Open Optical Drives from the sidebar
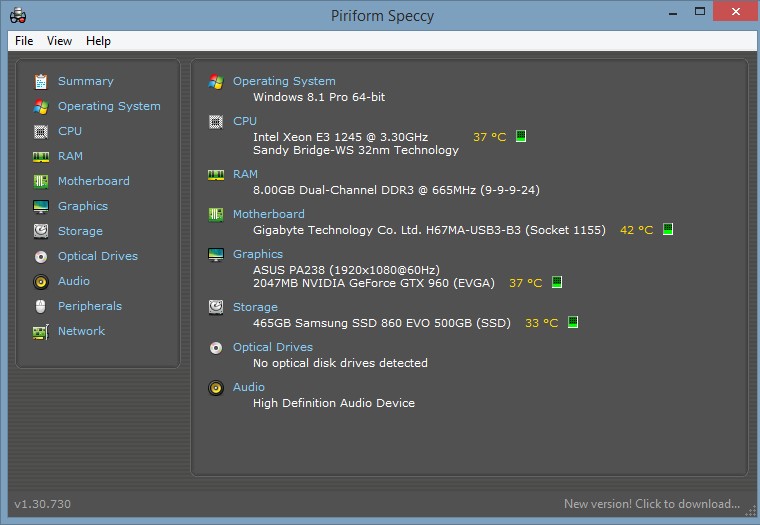 coord(98,256)
